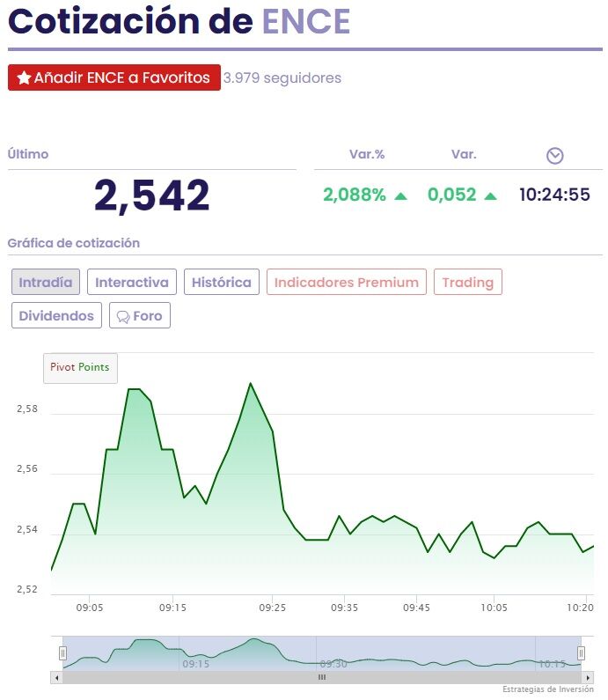608x700 pixels.
Task: Click the 3.979 seguidores text
Action: point(282,77)
